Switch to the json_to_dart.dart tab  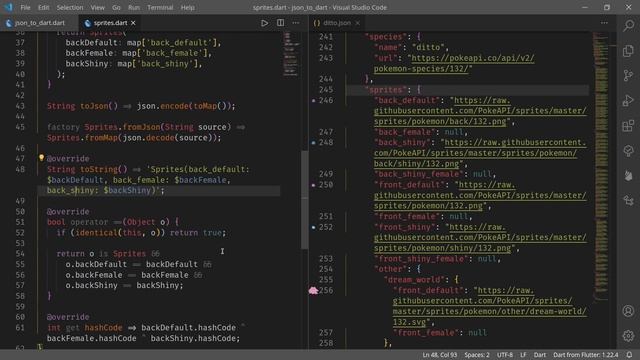point(38,23)
